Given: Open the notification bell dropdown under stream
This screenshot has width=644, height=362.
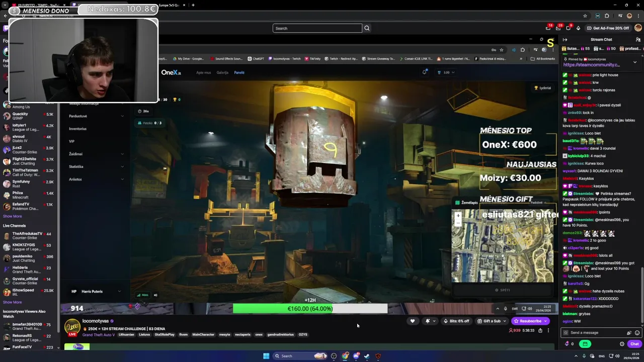Looking at the screenshot, I should (x=430, y=321).
